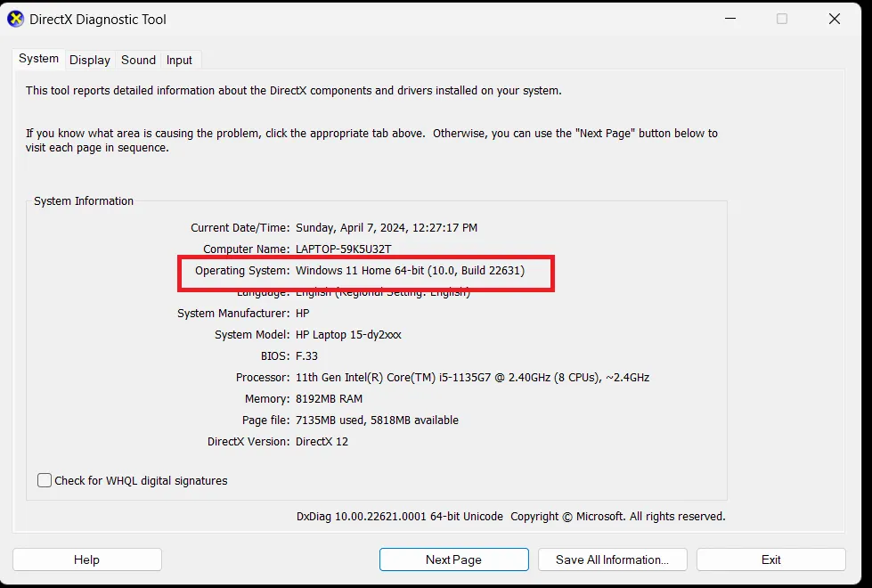
Task: Minimize the DirectX Diagnostic Tool window
Action: coord(729,19)
